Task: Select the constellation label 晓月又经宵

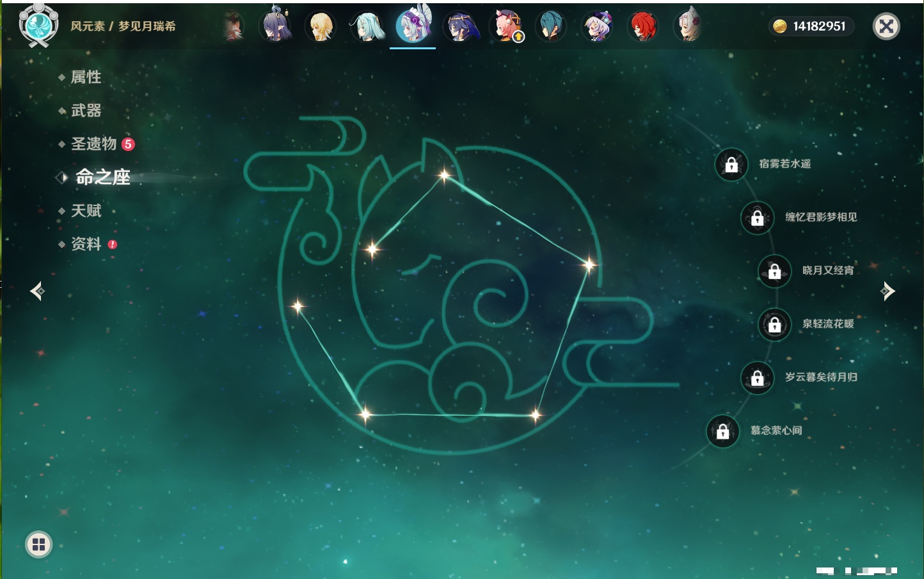Action: pyautogui.click(x=828, y=270)
